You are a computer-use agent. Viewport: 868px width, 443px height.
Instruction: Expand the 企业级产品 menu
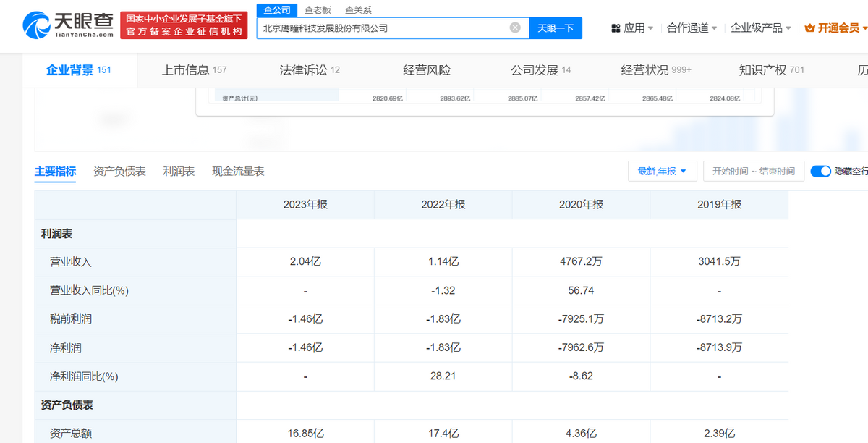point(761,28)
